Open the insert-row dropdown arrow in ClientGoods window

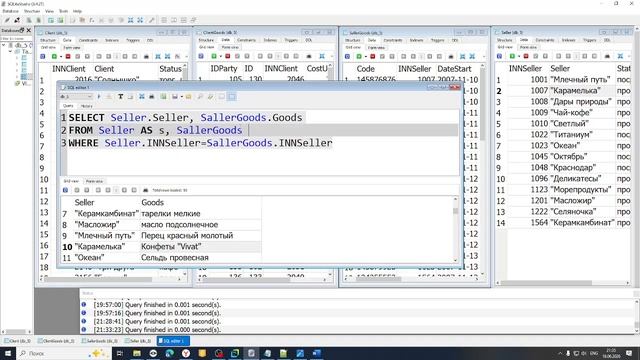[220, 56]
